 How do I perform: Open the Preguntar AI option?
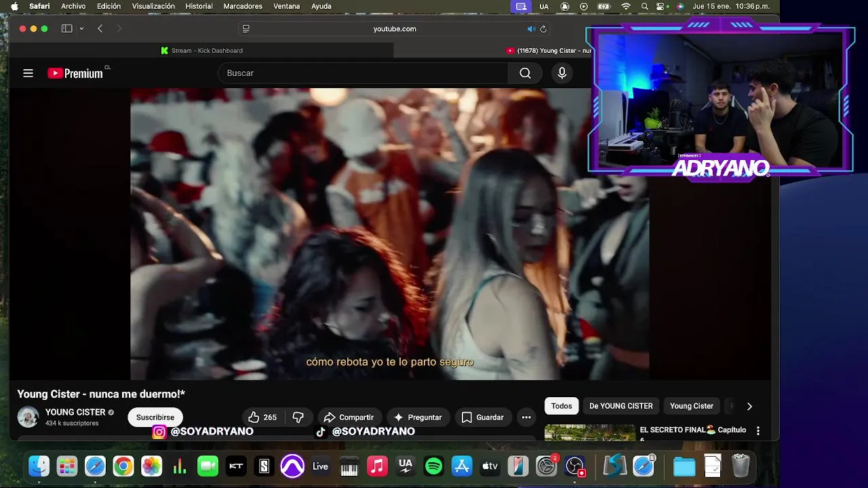418,418
